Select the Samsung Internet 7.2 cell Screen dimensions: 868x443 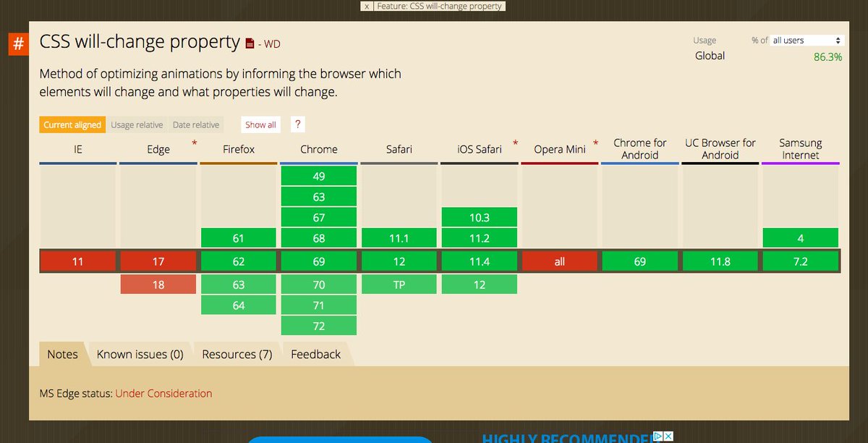(801, 261)
